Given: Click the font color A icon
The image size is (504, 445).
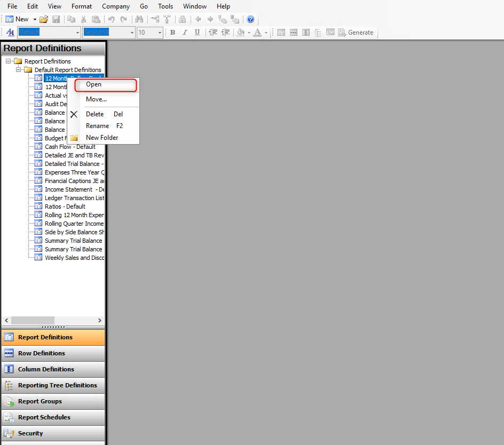Looking at the screenshot, I should tap(257, 33).
